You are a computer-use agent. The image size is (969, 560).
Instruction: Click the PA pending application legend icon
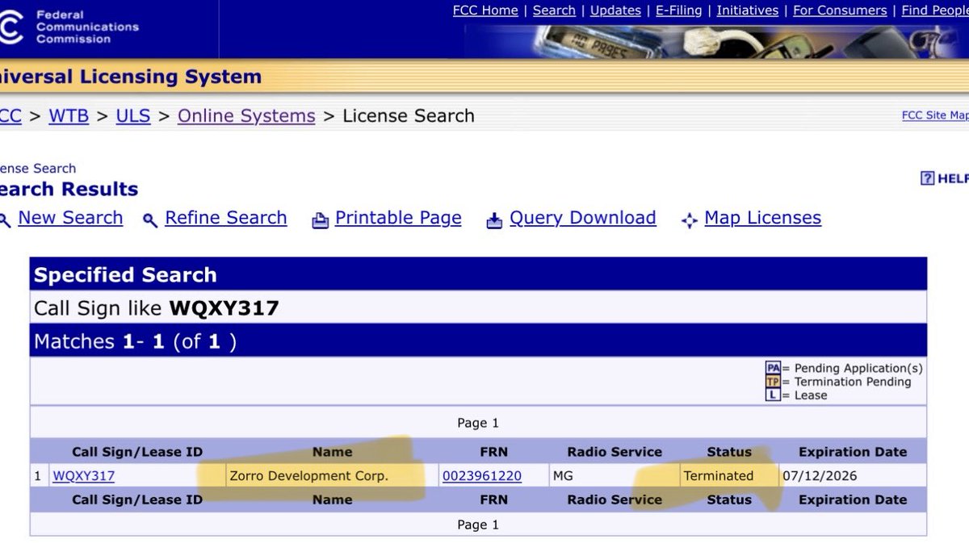tap(773, 368)
